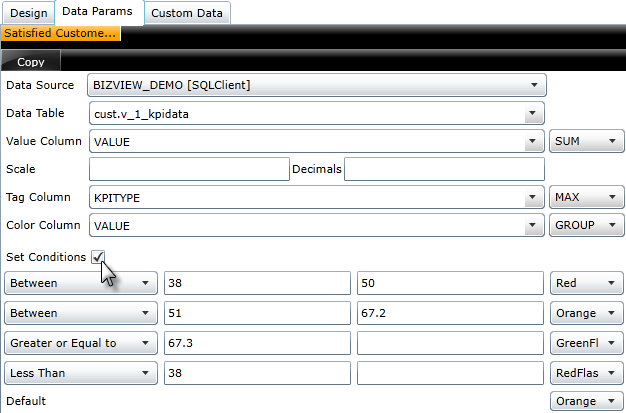
Task: Open the Orange color dropdown in the 51 to 67.2 row
Action: pyautogui.click(x=586, y=313)
